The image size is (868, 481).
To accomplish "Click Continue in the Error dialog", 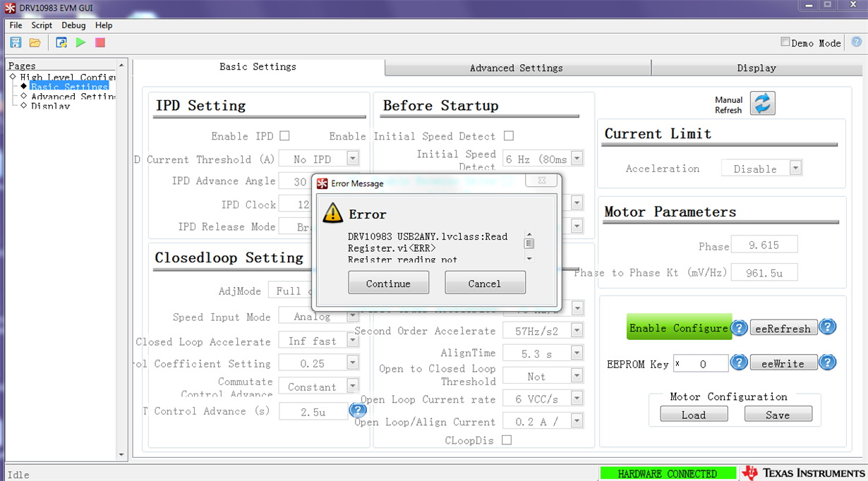I will click(388, 283).
